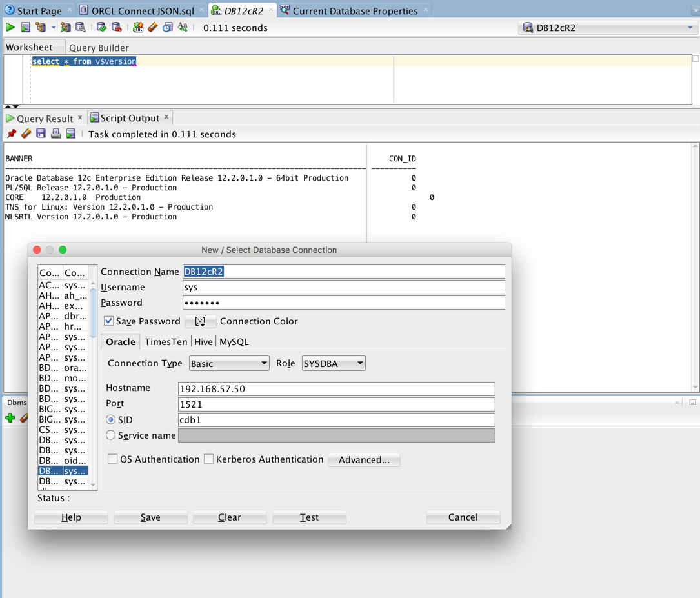Click the Test button
The width and height of the screenshot is (700, 598).
[309, 517]
